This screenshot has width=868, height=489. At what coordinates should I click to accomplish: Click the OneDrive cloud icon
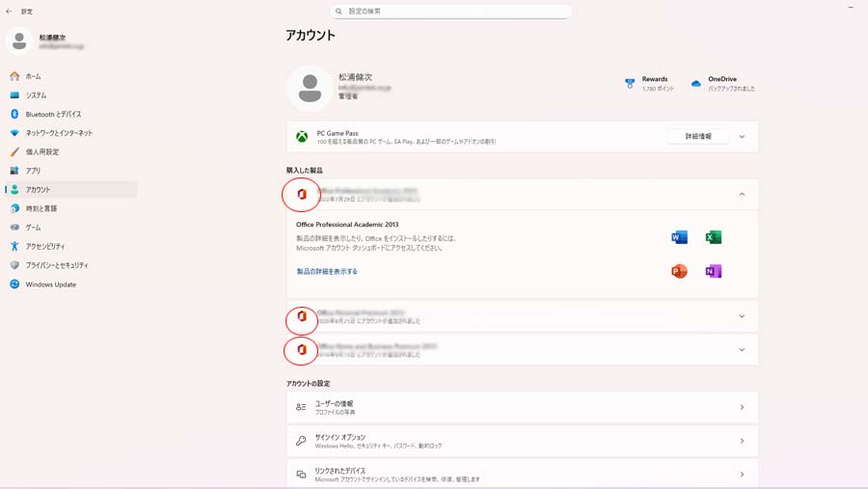(x=695, y=84)
